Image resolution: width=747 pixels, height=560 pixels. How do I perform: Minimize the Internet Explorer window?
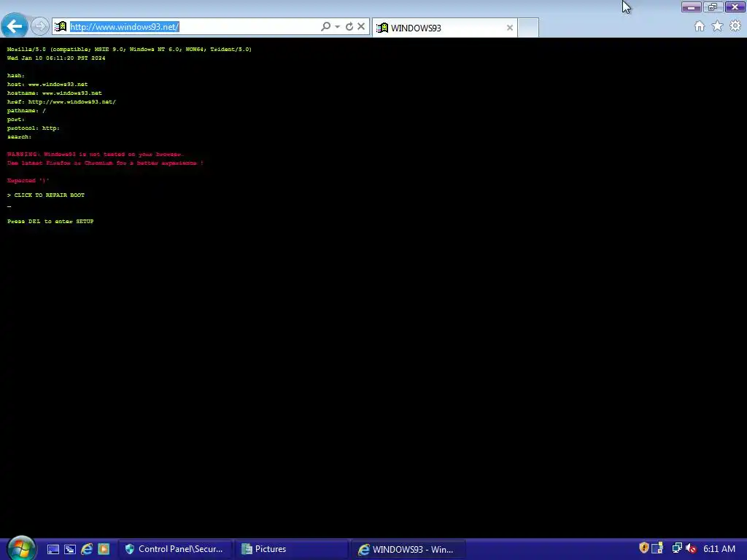pos(692,7)
